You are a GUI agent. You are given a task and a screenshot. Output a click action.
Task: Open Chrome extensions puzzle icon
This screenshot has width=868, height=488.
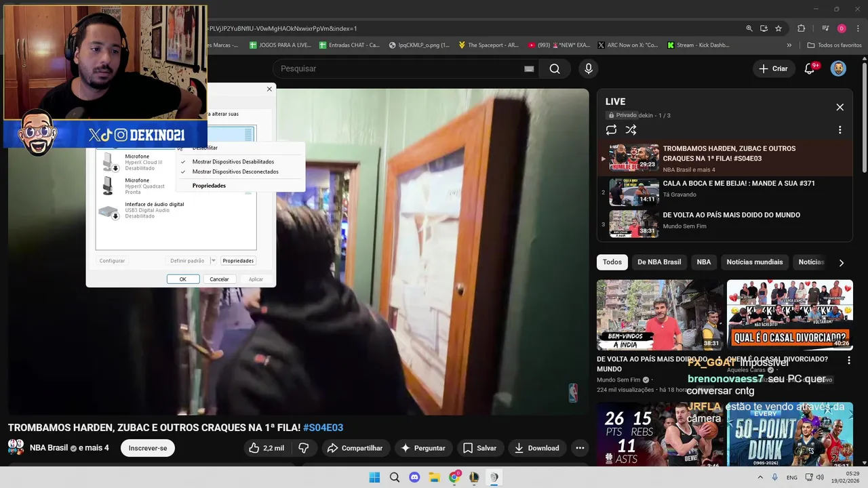click(x=802, y=28)
